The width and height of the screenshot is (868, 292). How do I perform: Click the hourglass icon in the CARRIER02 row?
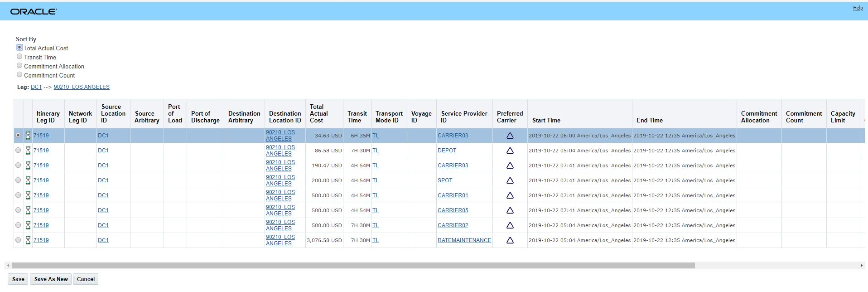[28, 225]
